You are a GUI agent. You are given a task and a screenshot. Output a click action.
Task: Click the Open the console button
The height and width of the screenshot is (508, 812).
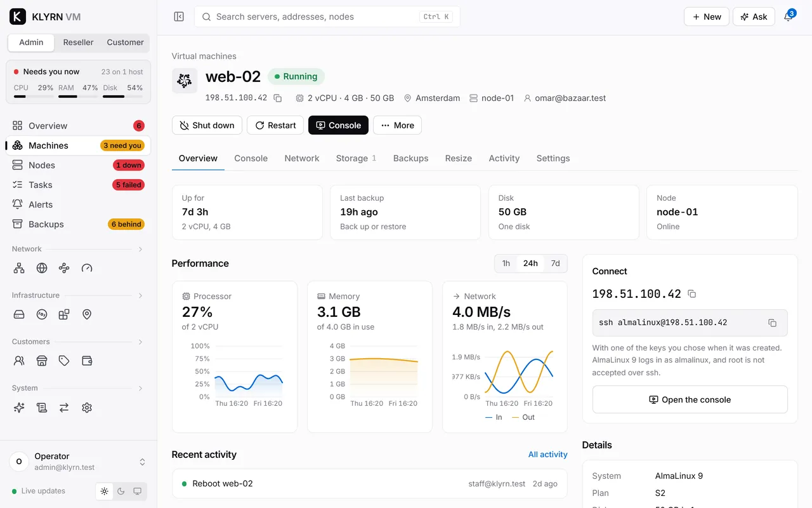pos(690,399)
